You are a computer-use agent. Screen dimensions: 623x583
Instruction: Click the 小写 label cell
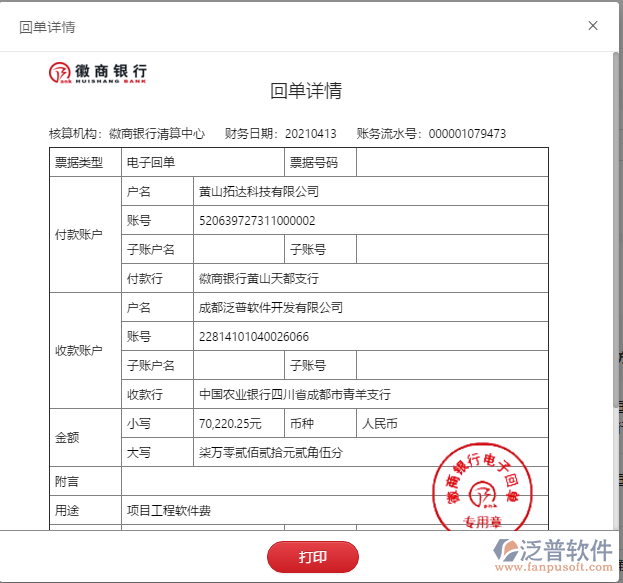[157, 423]
